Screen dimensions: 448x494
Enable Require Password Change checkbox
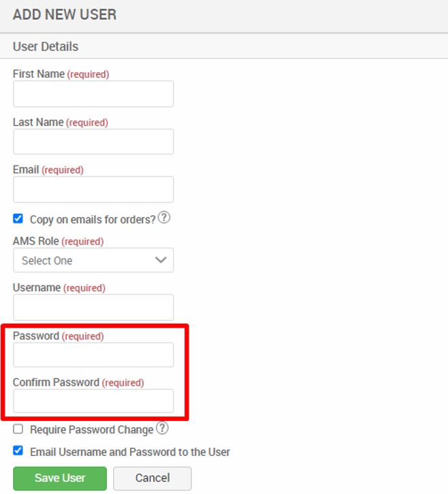tap(18, 429)
